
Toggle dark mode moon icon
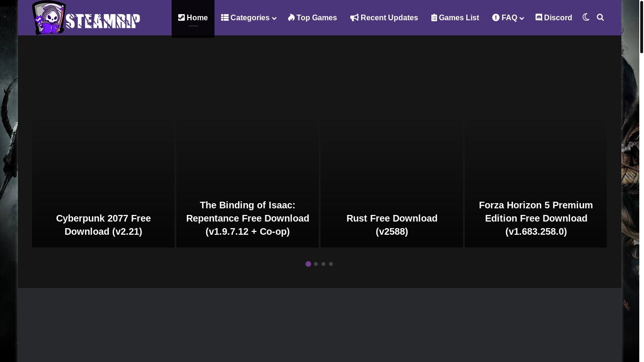586,17
